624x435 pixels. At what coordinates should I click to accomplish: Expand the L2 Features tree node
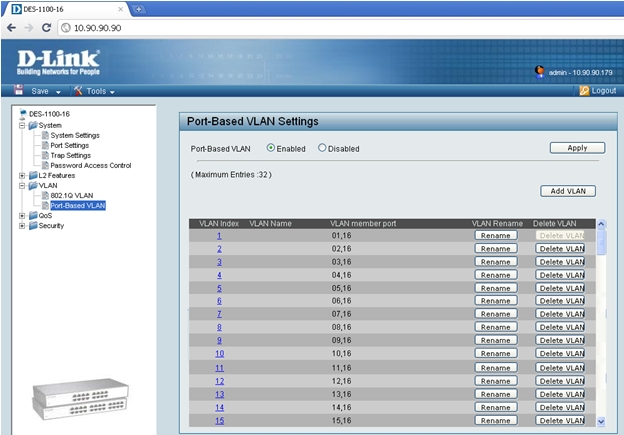coord(22,176)
